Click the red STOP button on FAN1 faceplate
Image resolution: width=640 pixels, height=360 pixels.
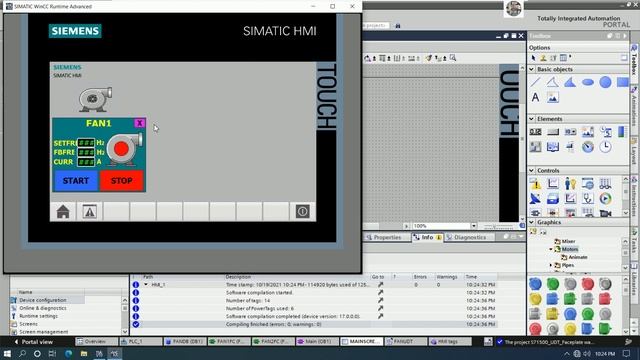122,180
